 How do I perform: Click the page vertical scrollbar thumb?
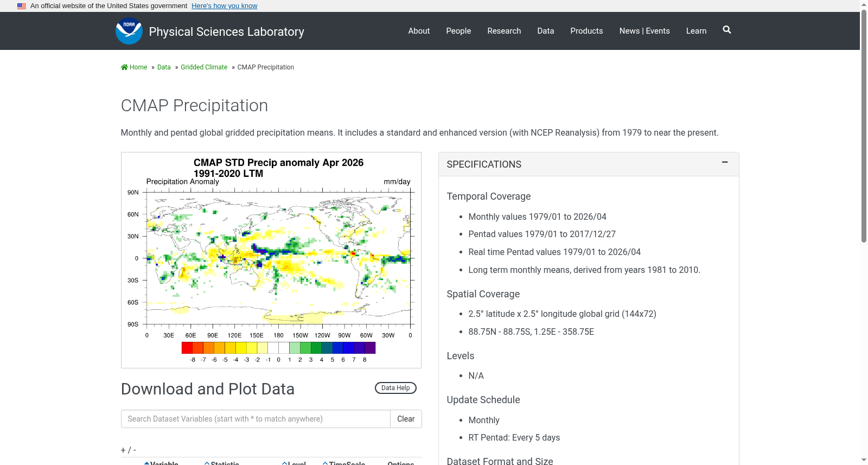864,125
